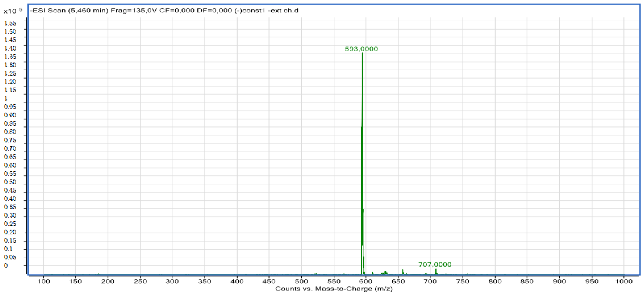
Task: Click the 250 tick on m/z axis
Action: coord(140,281)
